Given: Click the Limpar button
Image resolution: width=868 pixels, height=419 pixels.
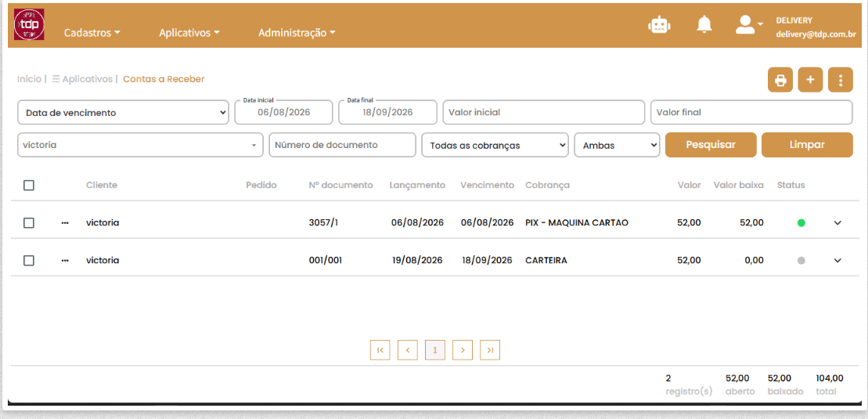Looking at the screenshot, I should pyautogui.click(x=807, y=145).
